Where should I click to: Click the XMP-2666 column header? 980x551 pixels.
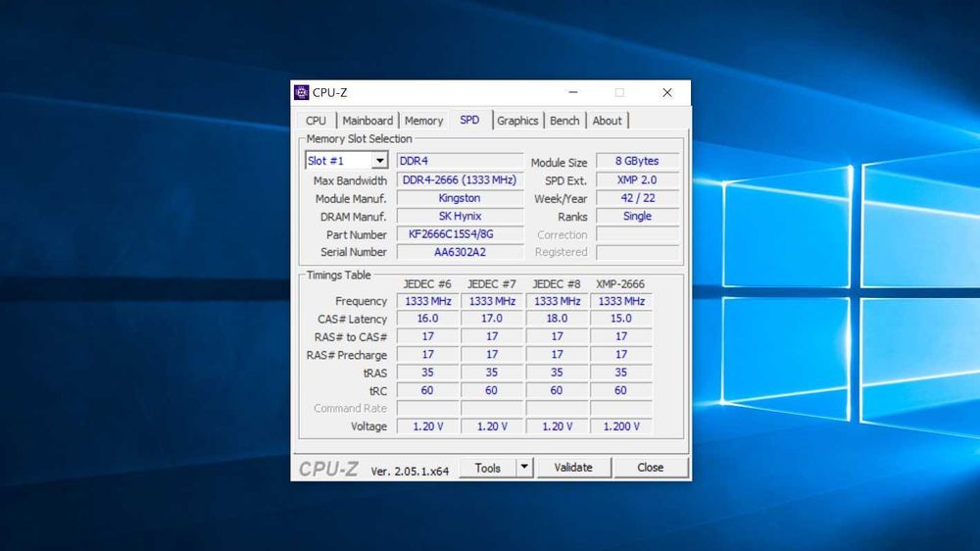[x=620, y=284]
